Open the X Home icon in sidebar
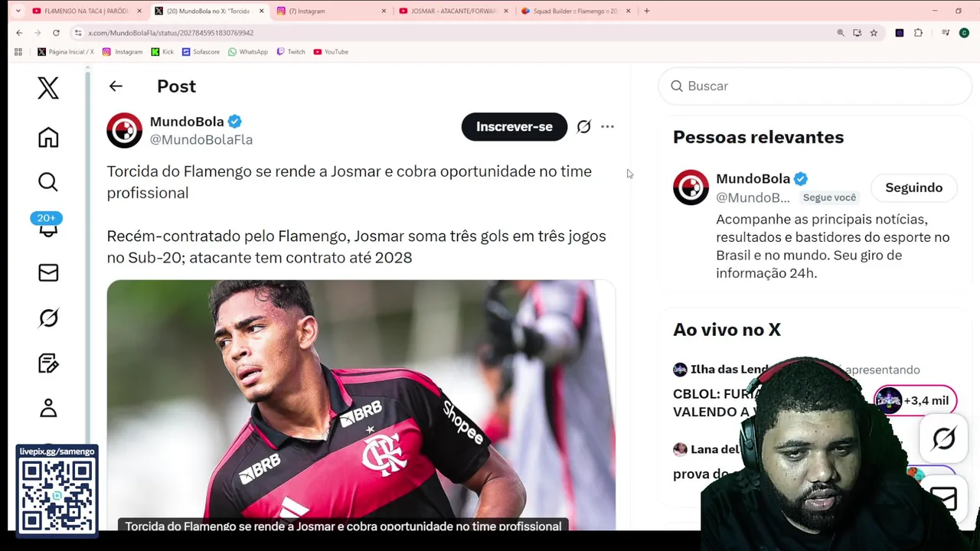Viewport: 980px width, 551px height. point(48,137)
